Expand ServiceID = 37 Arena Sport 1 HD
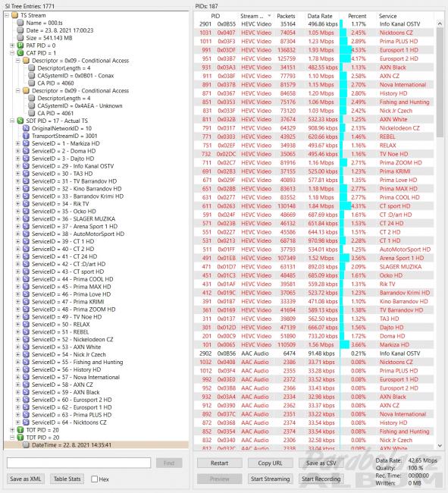 tap(18, 226)
